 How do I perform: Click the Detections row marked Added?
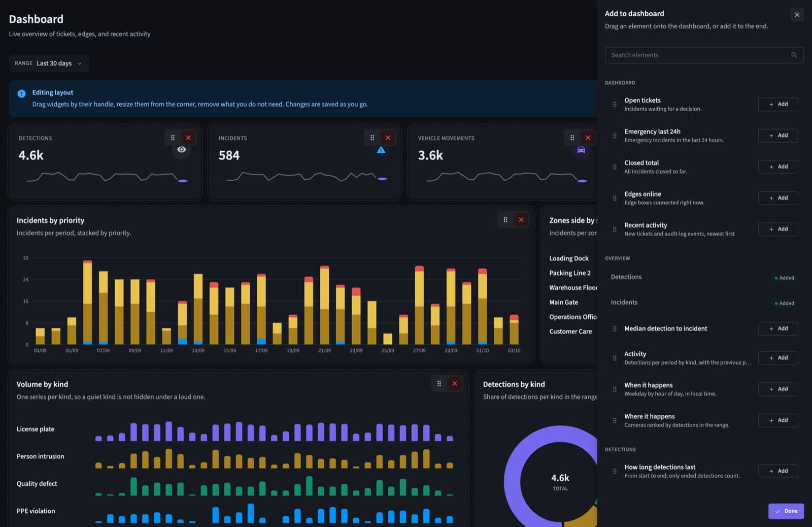[704, 277]
